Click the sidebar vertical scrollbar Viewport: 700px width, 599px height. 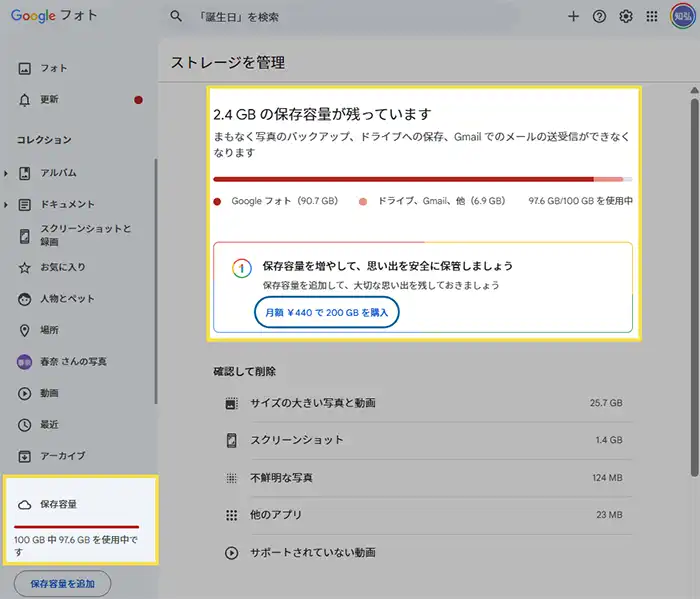pyautogui.click(x=156, y=281)
